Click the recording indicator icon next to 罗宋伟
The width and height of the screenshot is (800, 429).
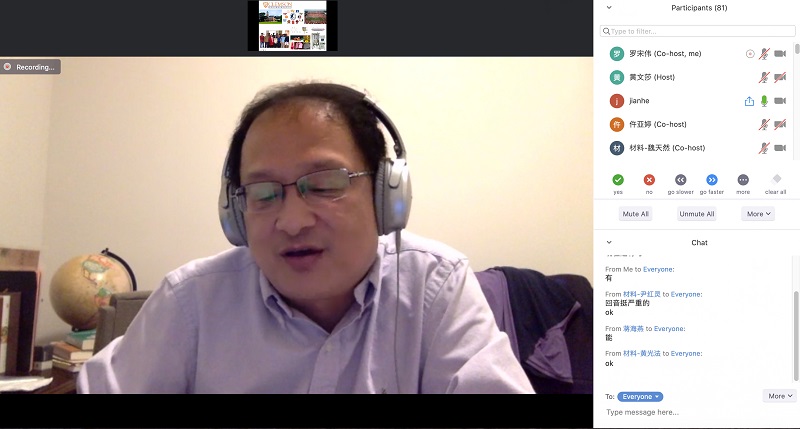[x=750, y=54]
